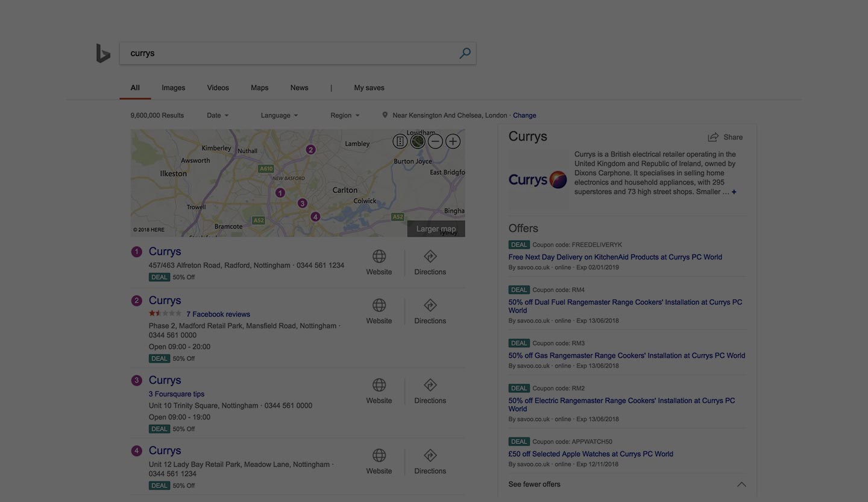Click numbered marker 3 beside Trinity Square listing
Image resolution: width=868 pixels, height=502 pixels.
click(137, 380)
